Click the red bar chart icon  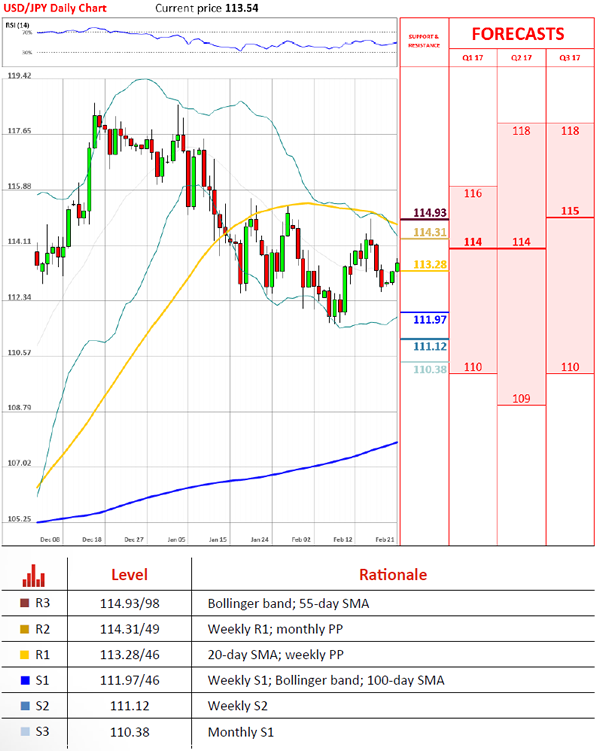pyautogui.click(x=34, y=575)
